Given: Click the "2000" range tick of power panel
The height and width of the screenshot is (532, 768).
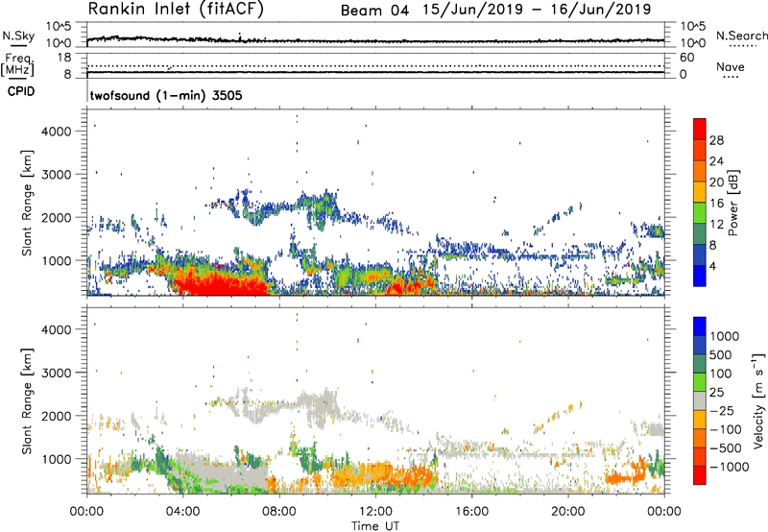Looking at the screenshot, I should coord(57,217).
